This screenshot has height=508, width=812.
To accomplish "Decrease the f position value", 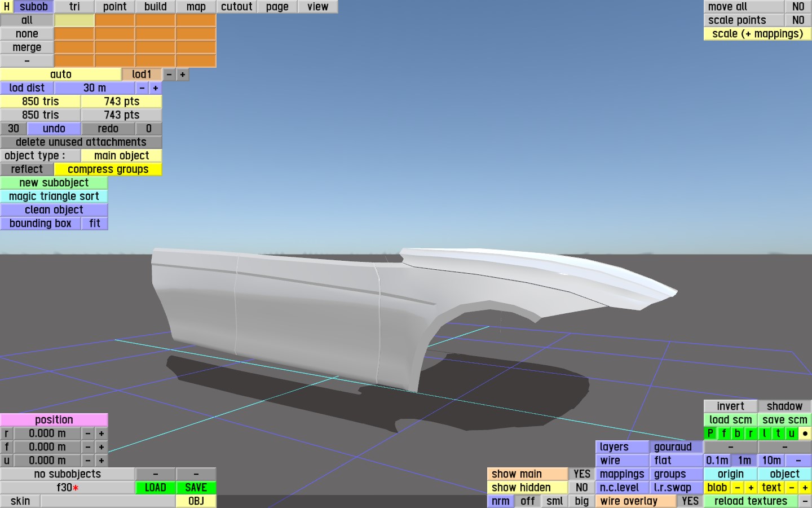I will (x=87, y=447).
